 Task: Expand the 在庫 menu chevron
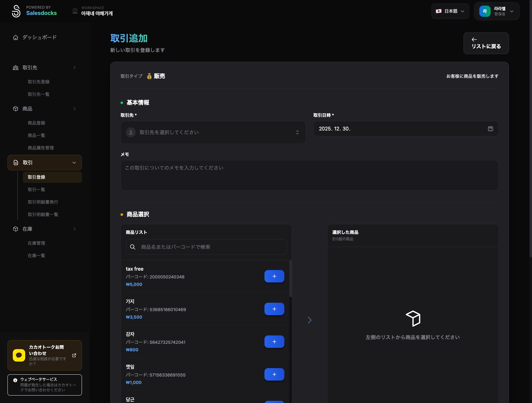(x=74, y=229)
